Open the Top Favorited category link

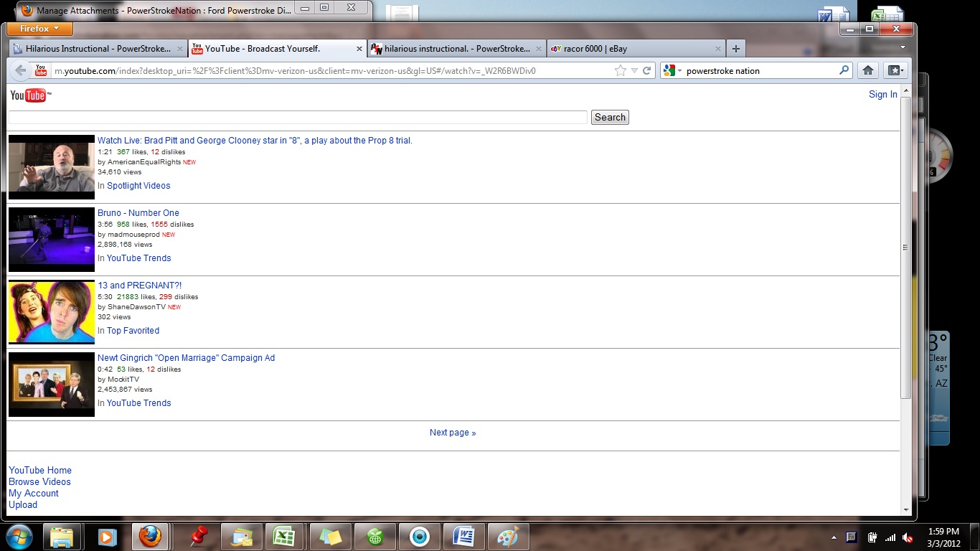pyautogui.click(x=133, y=331)
